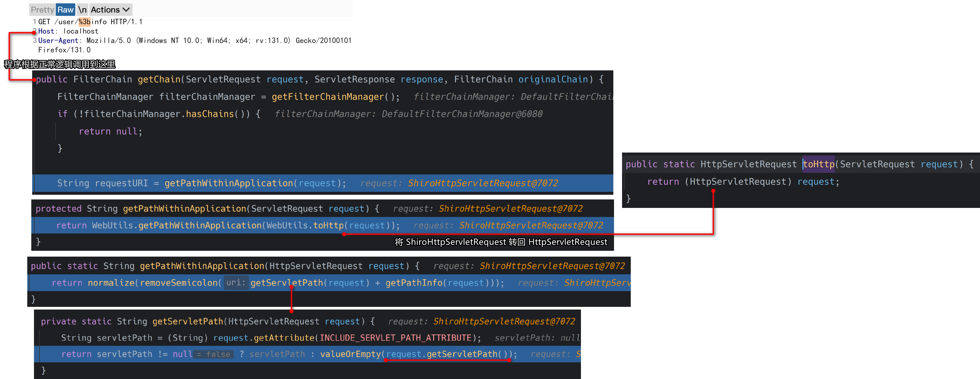The width and height of the screenshot is (980, 379).
Task: Click the getChain method name
Action: coord(159,79)
